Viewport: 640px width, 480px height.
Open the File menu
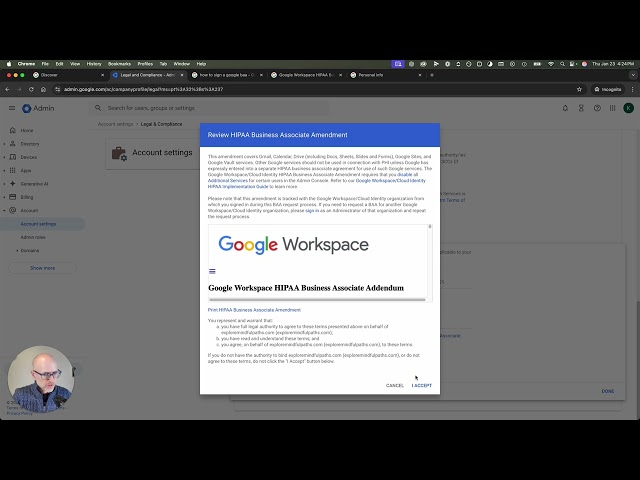[x=45, y=64]
